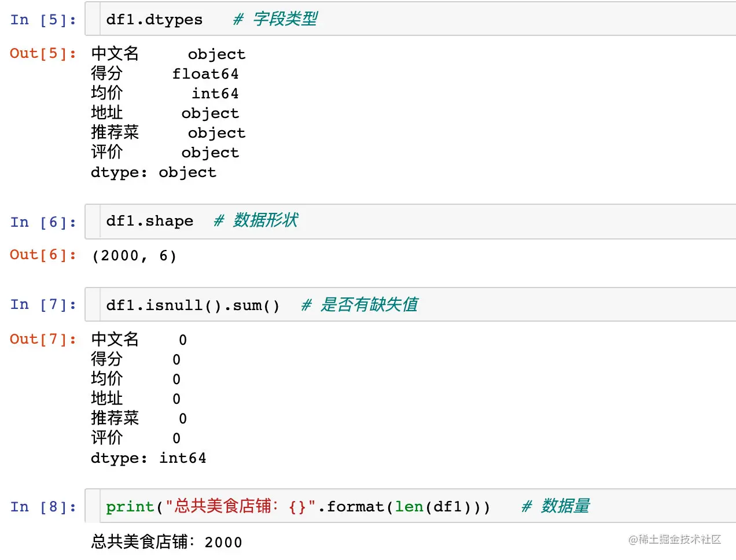This screenshot has height=560, width=736.
Task: Click the 'dtype: int64' summary line
Action: pos(148,458)
